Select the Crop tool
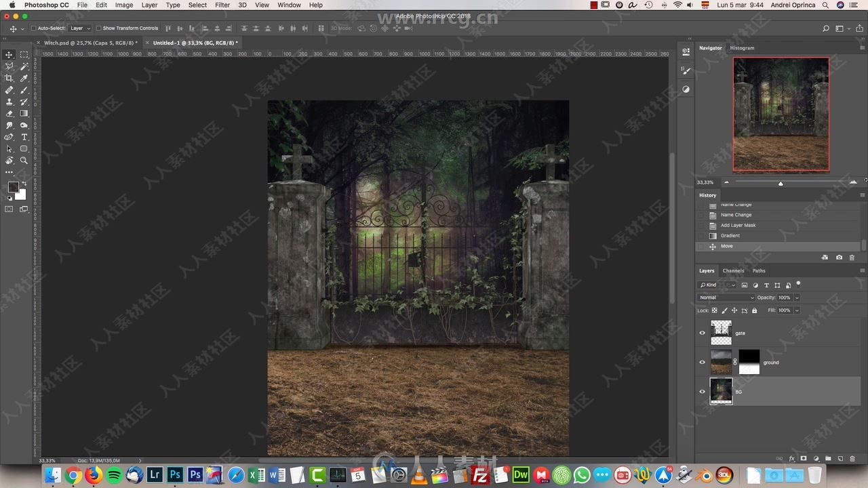The width and height of the screenshot is (868, 488). coord(9,78)
